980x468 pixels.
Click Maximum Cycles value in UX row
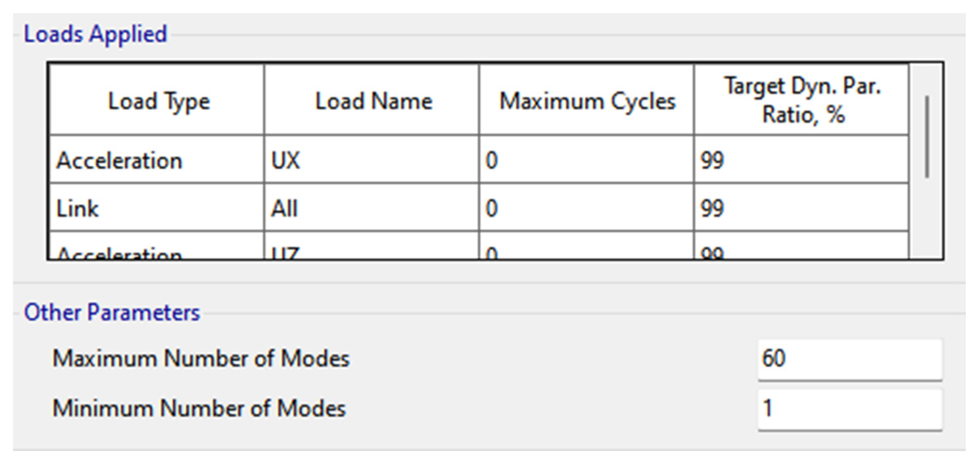(586, 159)
